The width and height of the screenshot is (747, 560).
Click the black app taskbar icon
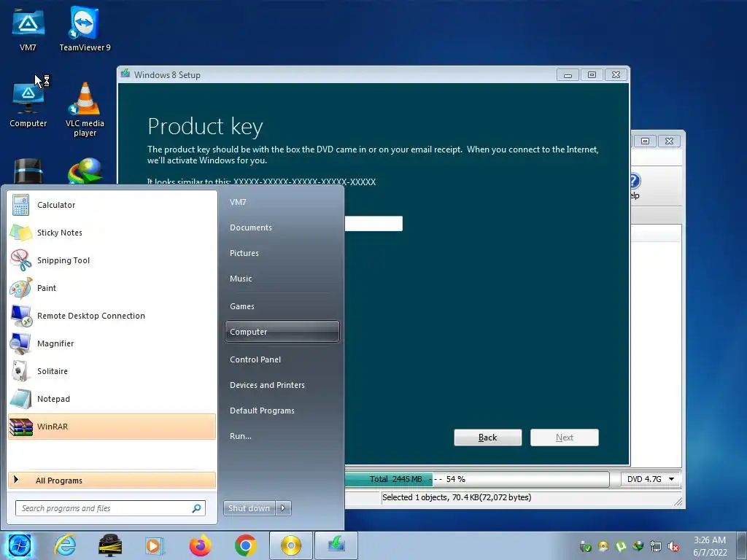coord(110,545)
